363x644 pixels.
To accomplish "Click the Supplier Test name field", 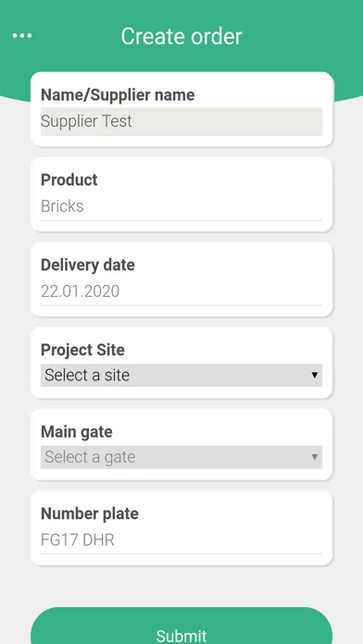I will [x=181, y=121].
